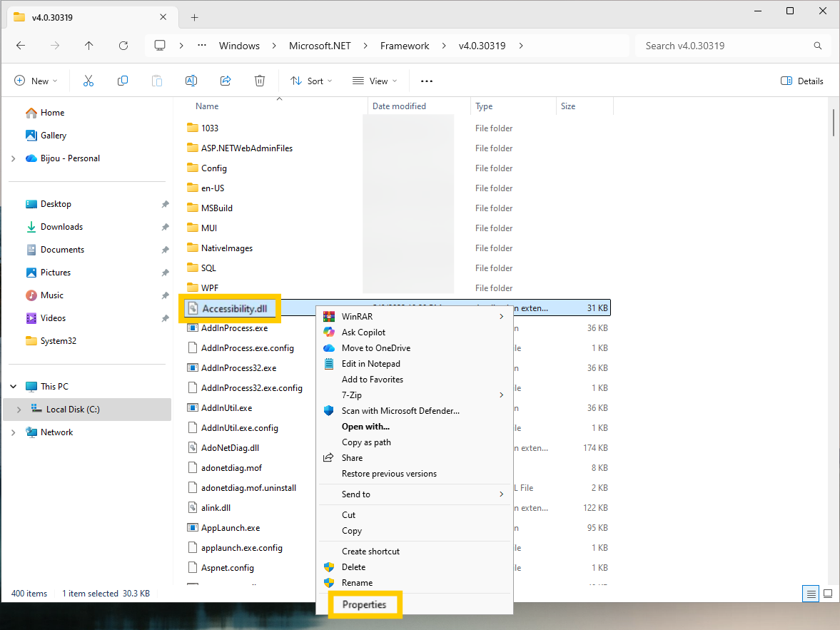Click the Rename toolbar icon

(x=191, y=81)
